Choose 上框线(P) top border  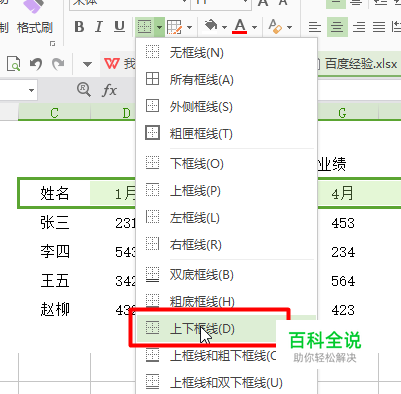[226, 191]
